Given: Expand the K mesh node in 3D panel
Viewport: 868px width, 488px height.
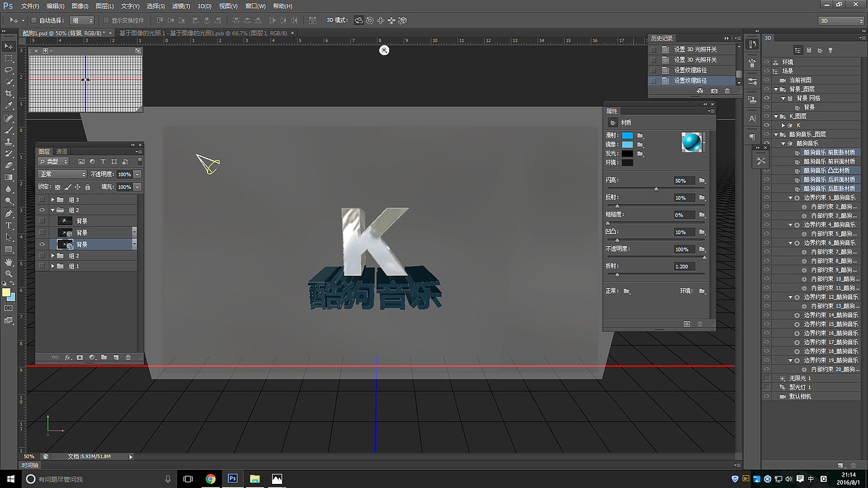Looking at the screenshot, I should coord(783,125).
